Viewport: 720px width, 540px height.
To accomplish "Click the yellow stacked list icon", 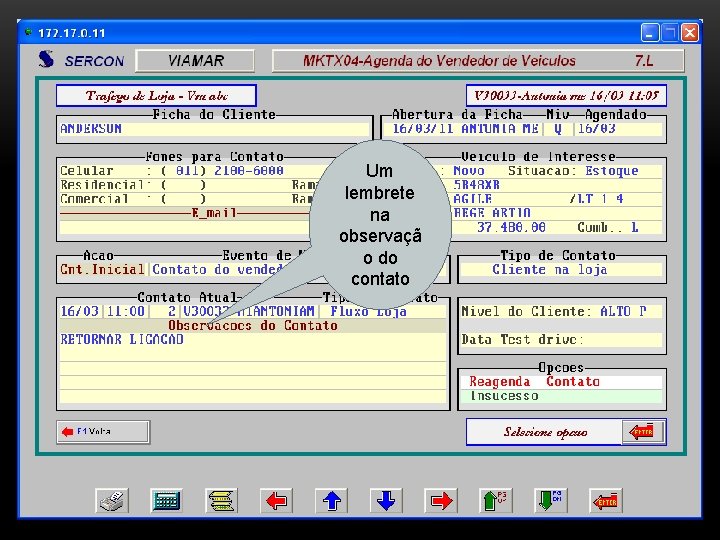I will pos(221,501).
